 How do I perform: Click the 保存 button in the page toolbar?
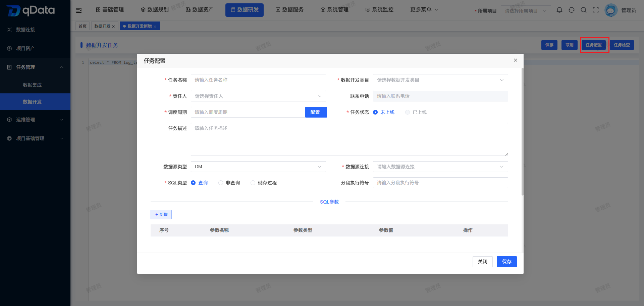click(549, 45)
